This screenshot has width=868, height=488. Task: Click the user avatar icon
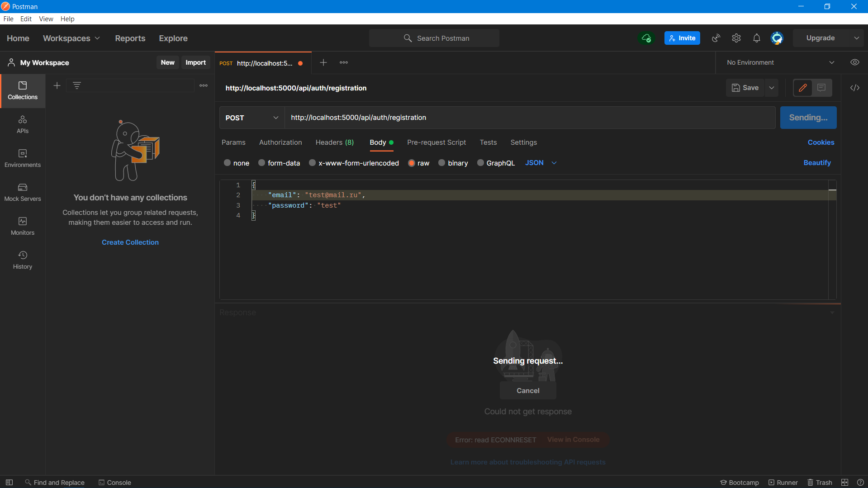click(x=777, y=38)
